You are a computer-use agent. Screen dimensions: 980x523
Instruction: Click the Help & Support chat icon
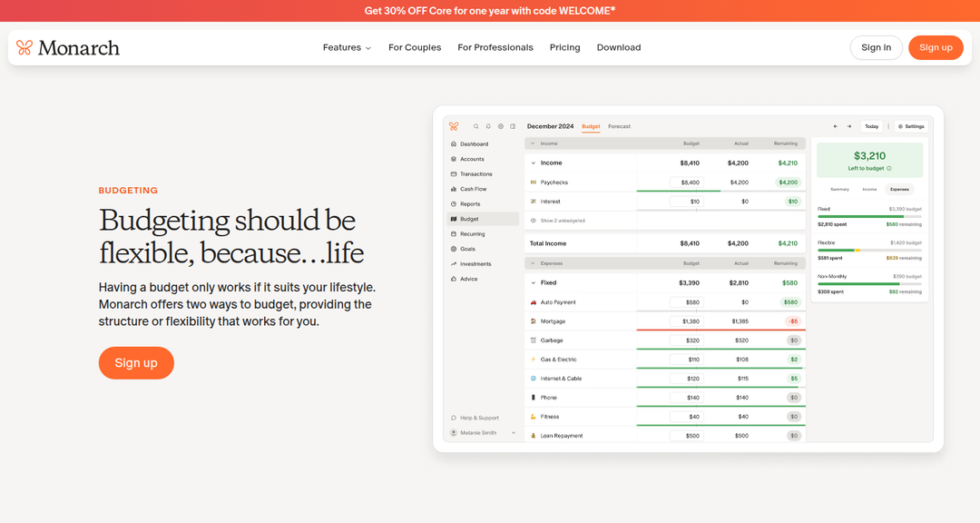pyautogui.click(x=454, y=418)
